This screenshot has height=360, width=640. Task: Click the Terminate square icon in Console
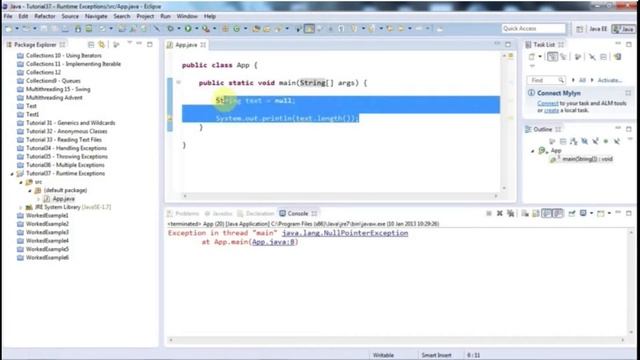coord(489,213)
